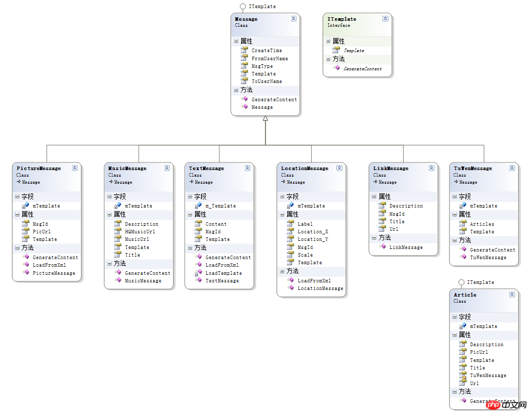
Task: Select the Message constructor in Message class
Action: (262, 107)
